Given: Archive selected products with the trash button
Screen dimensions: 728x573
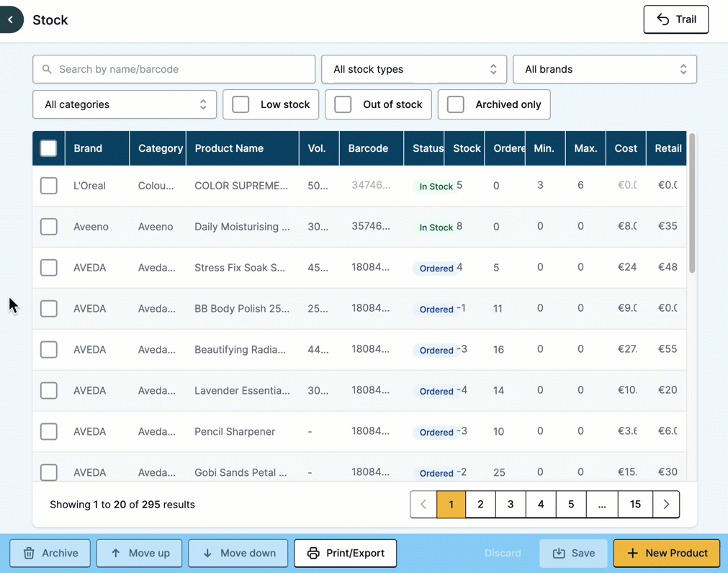Looking at the screenshot, I should pos(50,553).
